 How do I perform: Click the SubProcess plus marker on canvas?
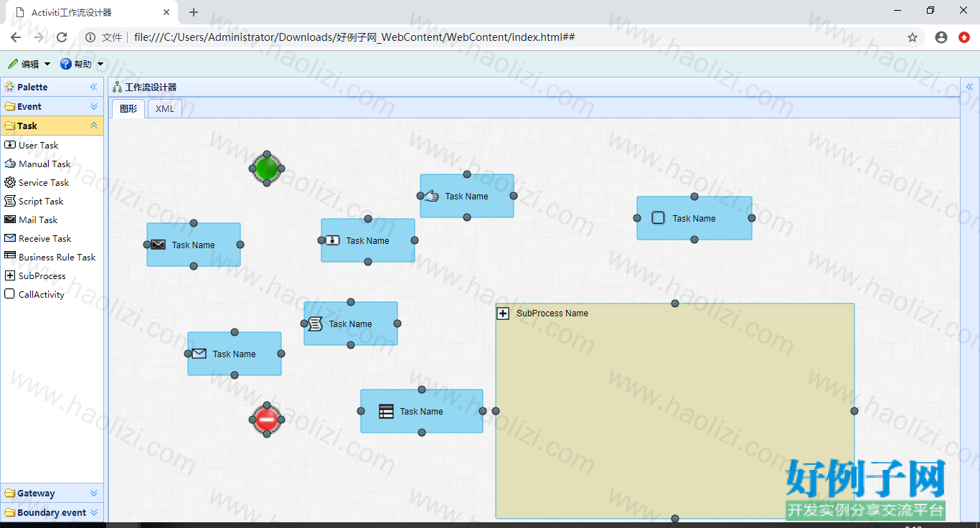click(503, 313)
